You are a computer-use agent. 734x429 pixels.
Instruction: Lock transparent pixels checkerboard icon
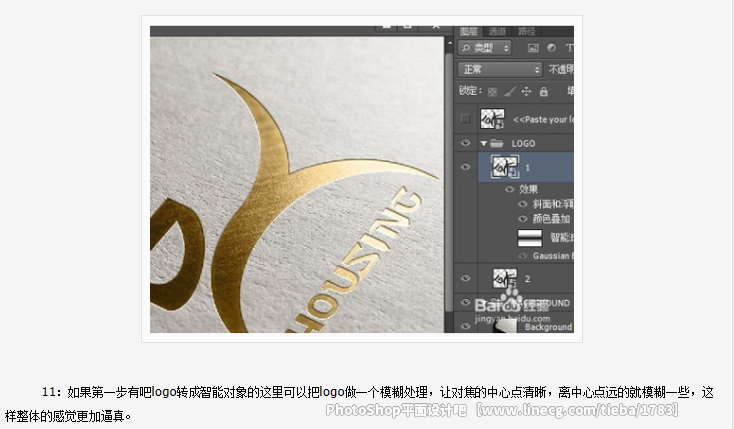coord(492,92)
